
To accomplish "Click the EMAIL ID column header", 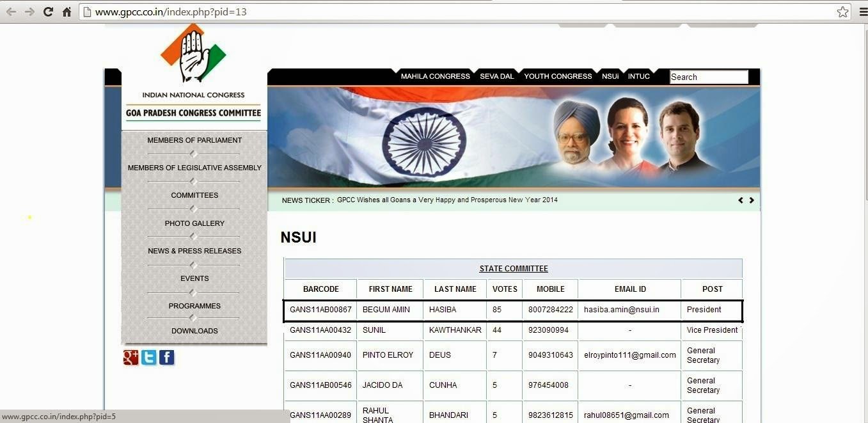I will (x=630, y=289).
